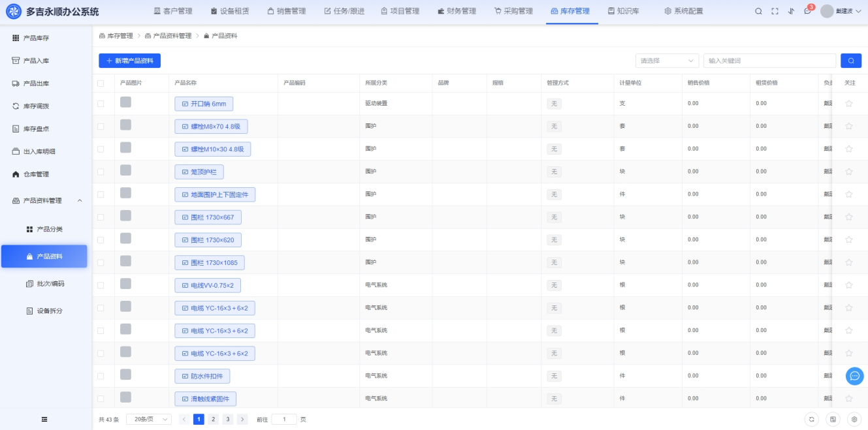
Task: Click the up-down arrows icon in header
Action: pyautogui.click(x=792, y=11)
